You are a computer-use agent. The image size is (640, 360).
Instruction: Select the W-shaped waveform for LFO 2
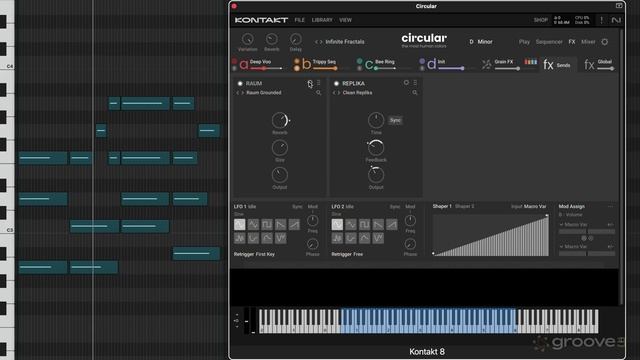point(378,238)
